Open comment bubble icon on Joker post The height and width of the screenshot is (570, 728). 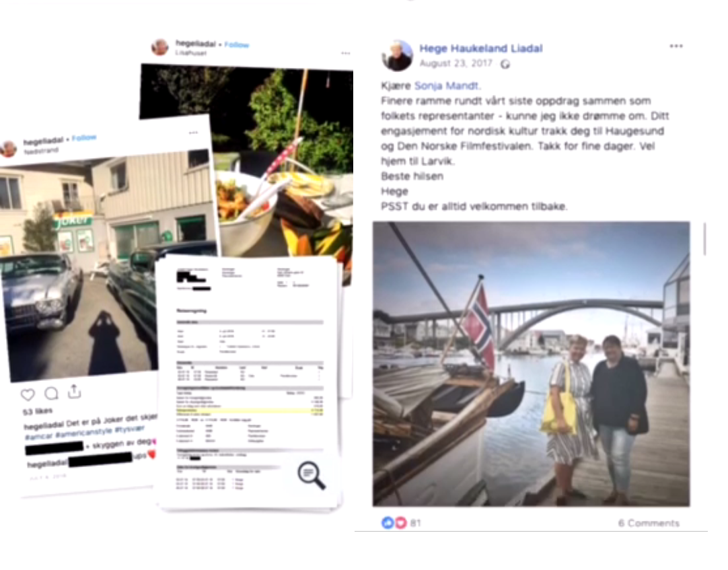point(51,394)
